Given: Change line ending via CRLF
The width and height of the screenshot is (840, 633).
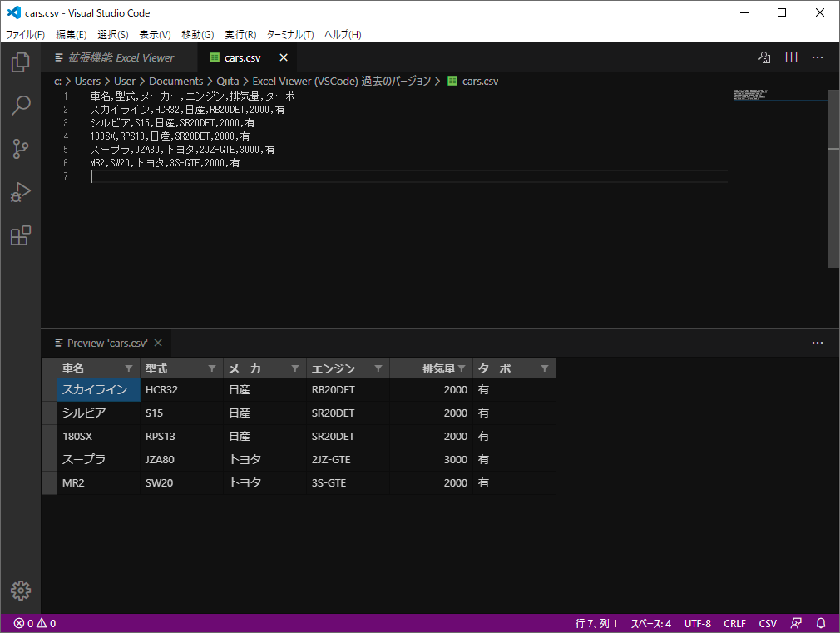Looking at the screenshot, I should (x=734, y=623).
